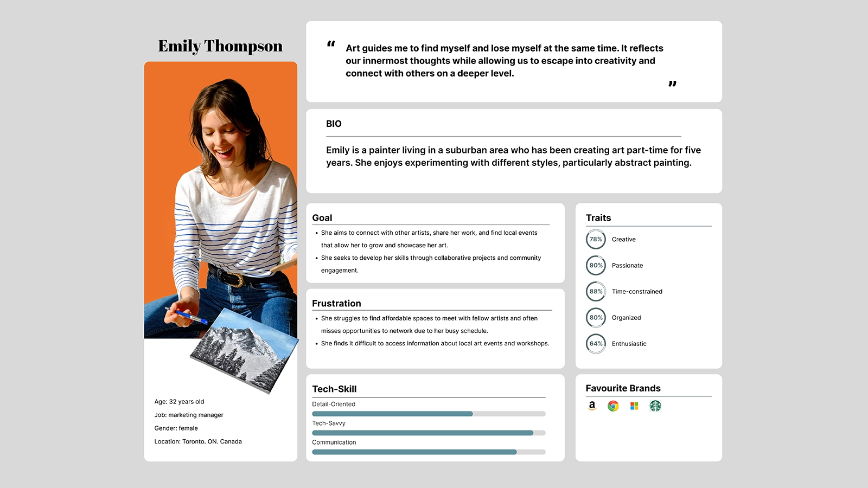Select the Location: Toronto text line
868x488 pixels.
coord(198,441)
